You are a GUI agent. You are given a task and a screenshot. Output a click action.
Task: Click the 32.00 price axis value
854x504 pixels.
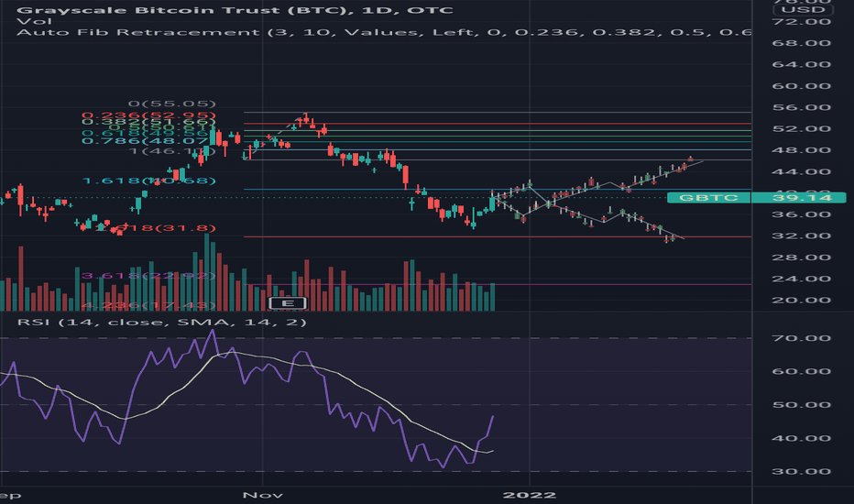point(802,236)
